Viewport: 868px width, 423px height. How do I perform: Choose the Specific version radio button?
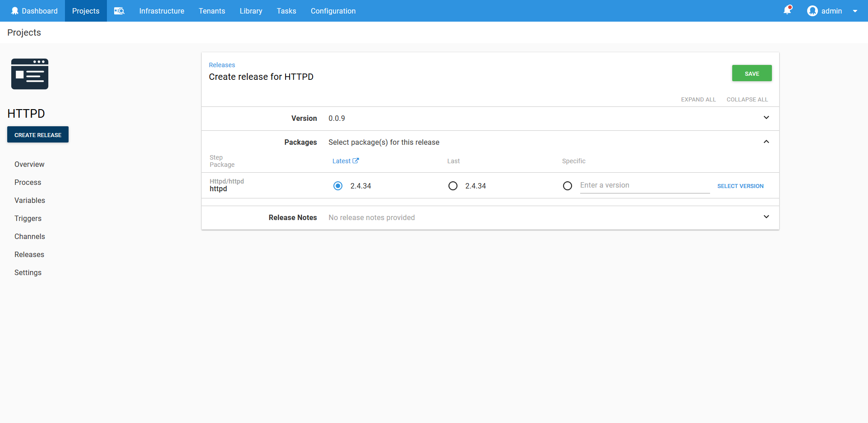click(x=568, y=186)
